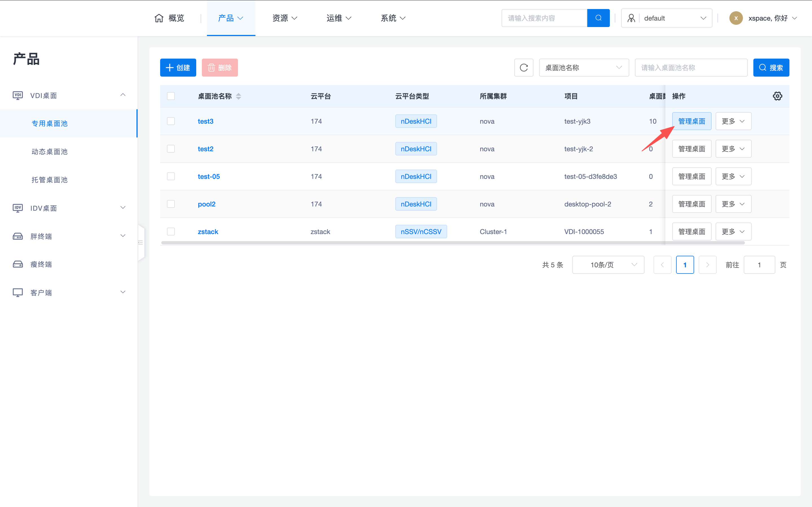This screenshot has width=812, height=507.
Task: Collapse sidebar using the edge handle
Action: [141, 243]
